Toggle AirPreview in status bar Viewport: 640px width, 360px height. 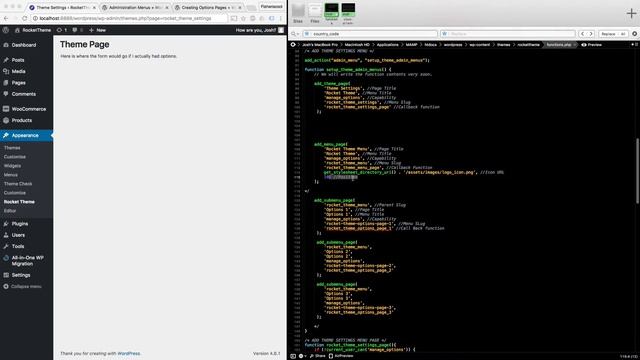click(x=341, y=356)
